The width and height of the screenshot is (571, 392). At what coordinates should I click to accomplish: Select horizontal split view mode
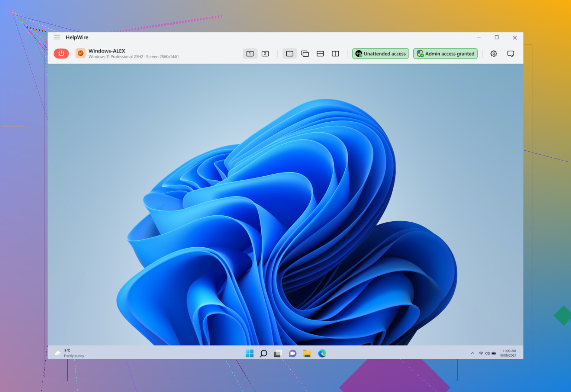click(320, 54)
